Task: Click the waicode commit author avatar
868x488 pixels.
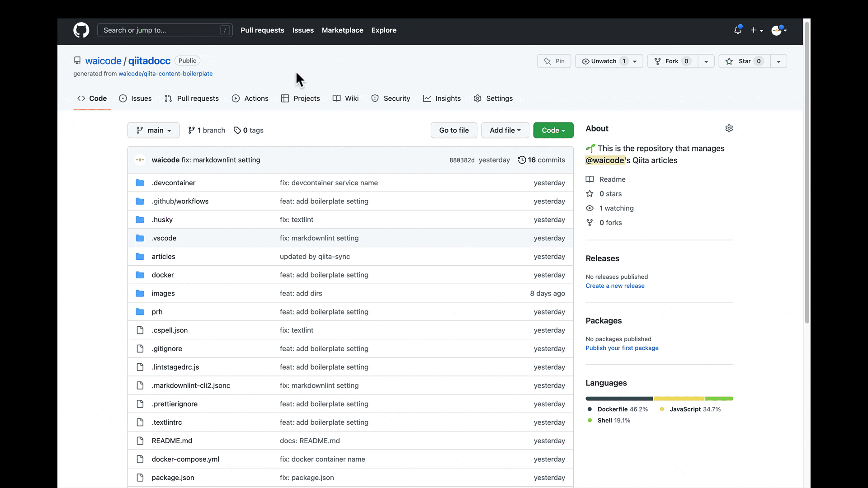Action: tap(140, 160)
